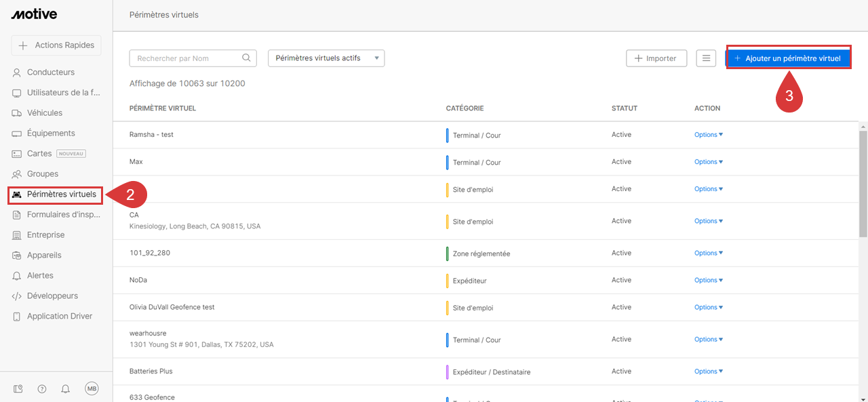The height and width of the screenshot is (402, 868).
Task: Click the Alertes bell icon in sidebar
Action: (x=17, y=276)
